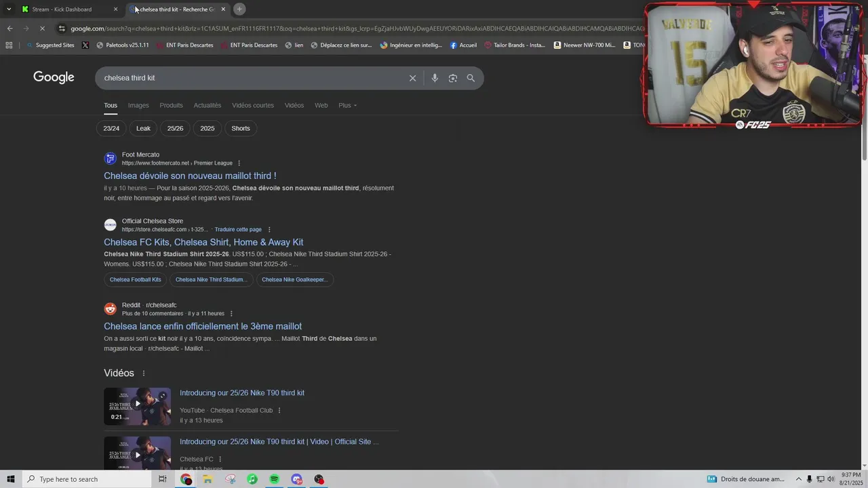Open the browser tab list dropdown arrow
The width and height of the screenshot is (868, 488).
pos(9,9)
